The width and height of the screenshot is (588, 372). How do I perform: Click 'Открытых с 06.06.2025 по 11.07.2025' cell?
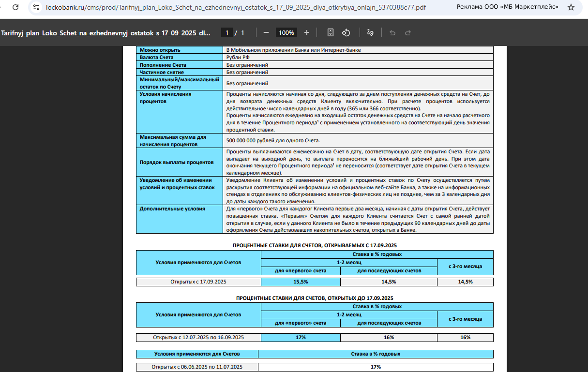click(197, 367)
